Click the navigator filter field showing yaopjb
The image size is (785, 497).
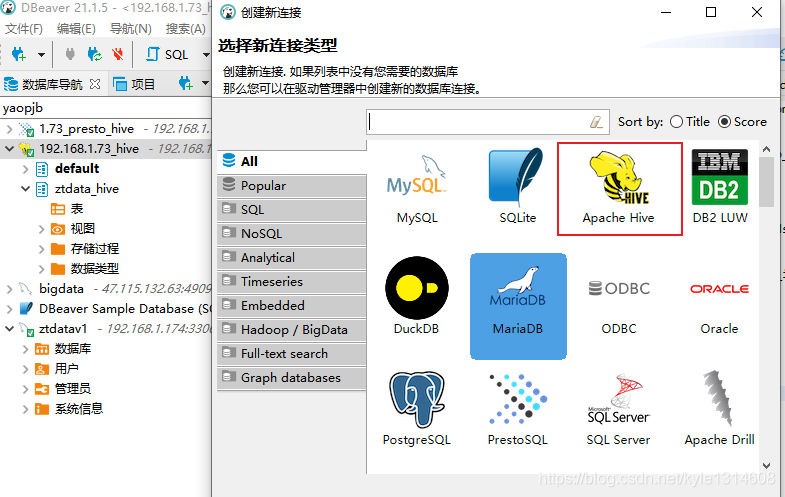(105, 108)
